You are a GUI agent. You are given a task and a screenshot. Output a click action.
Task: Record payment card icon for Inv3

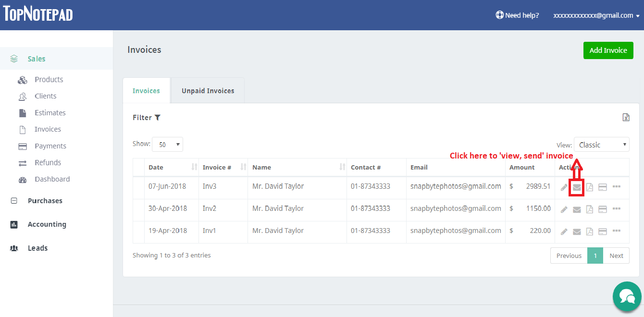(x=602, y=187)
